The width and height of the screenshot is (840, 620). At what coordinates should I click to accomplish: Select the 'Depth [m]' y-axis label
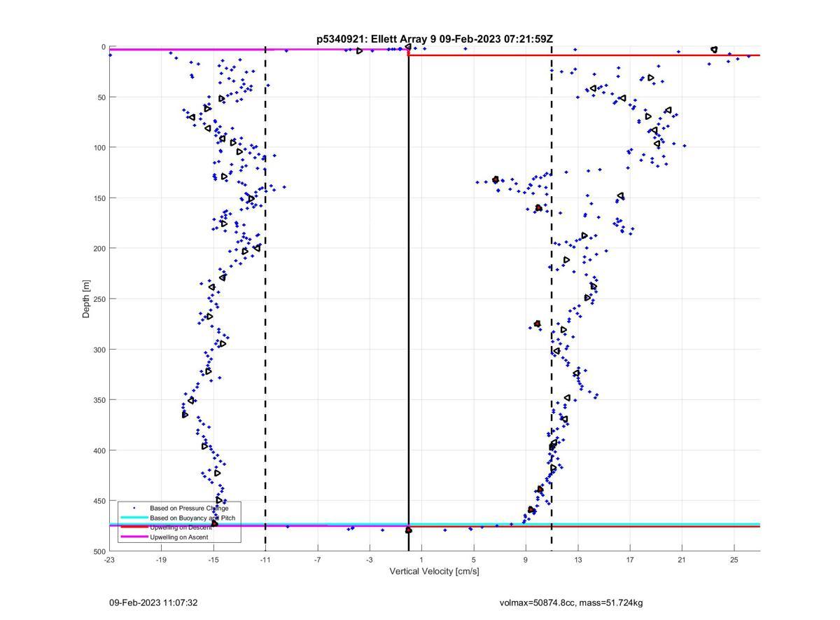86,299
